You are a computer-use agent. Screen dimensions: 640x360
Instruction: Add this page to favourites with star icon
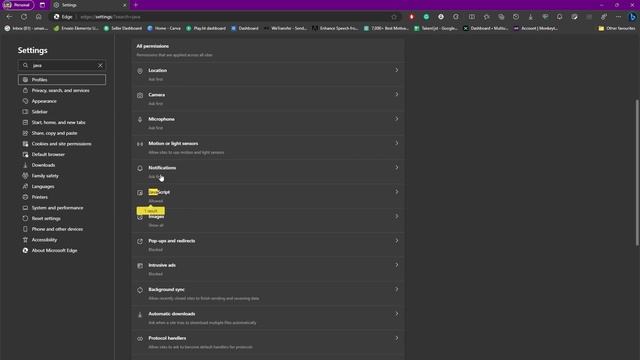[x=394, y=17]
